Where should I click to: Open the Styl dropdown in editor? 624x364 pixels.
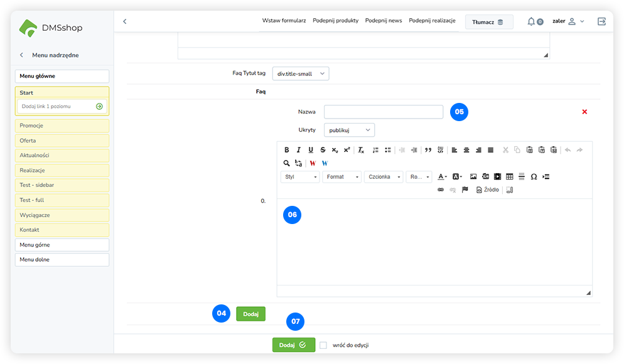pos(300,177)
